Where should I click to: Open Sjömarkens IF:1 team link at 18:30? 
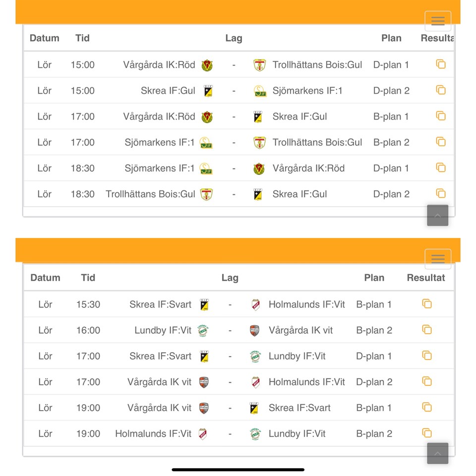pyautogui.click(x=160, y=169)
